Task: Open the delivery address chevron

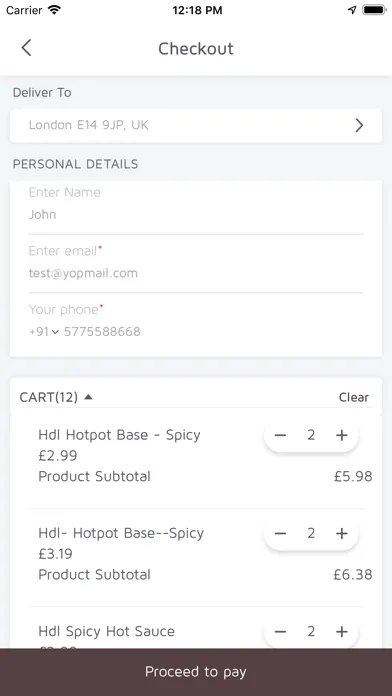Action: 359,126
